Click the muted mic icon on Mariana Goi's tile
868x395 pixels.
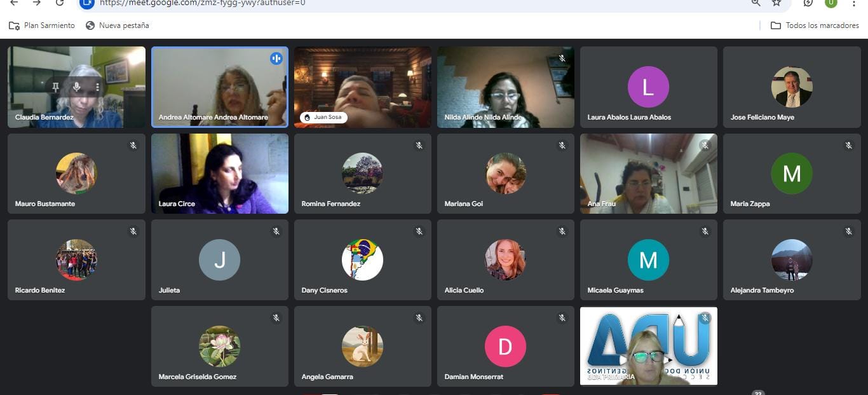point(562,145)
